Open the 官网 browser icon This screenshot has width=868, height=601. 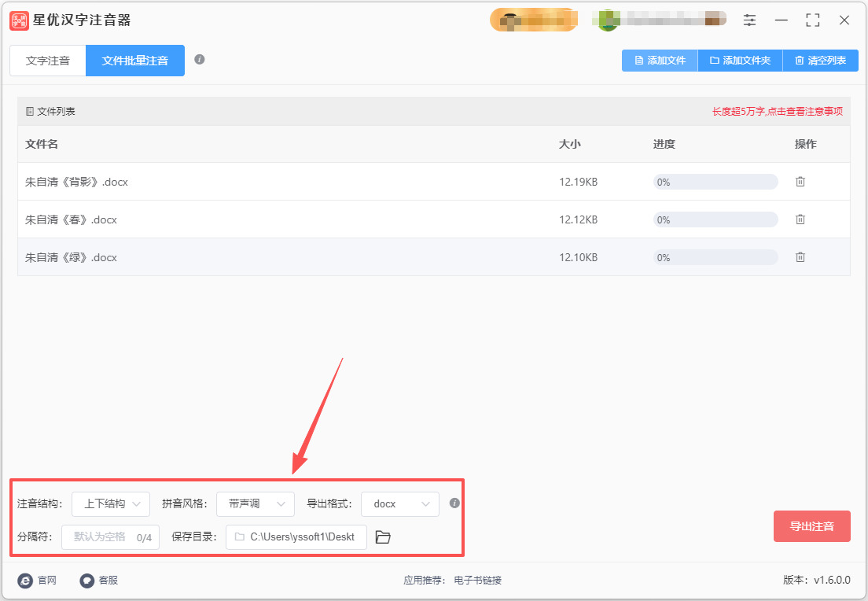coord(25,581)
